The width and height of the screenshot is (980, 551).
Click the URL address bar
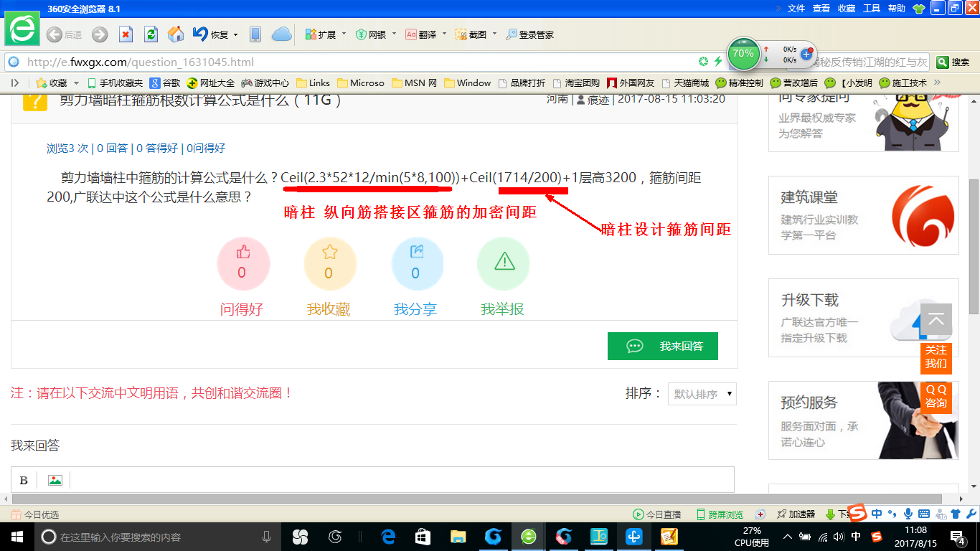pyautogui.click(x=359, y=62)
